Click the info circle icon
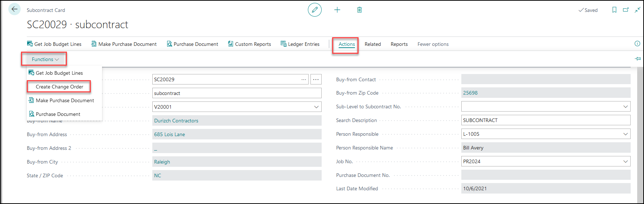 (x=637, y=44)
